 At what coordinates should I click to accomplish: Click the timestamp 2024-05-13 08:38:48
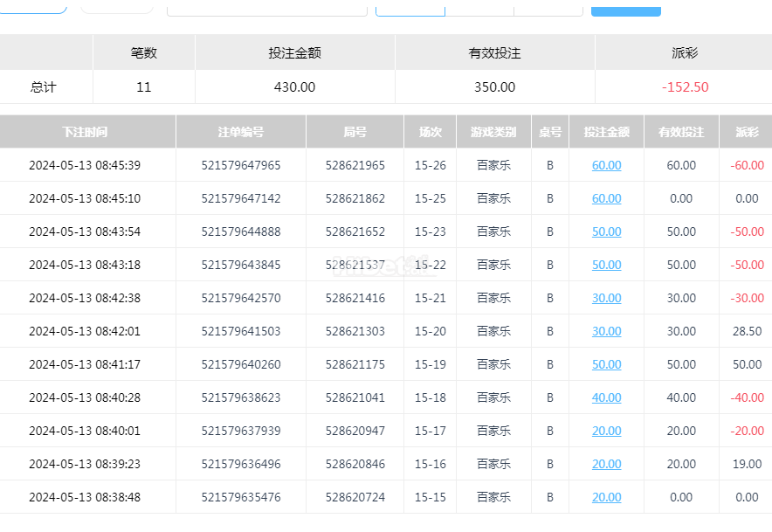pos(85,498)
